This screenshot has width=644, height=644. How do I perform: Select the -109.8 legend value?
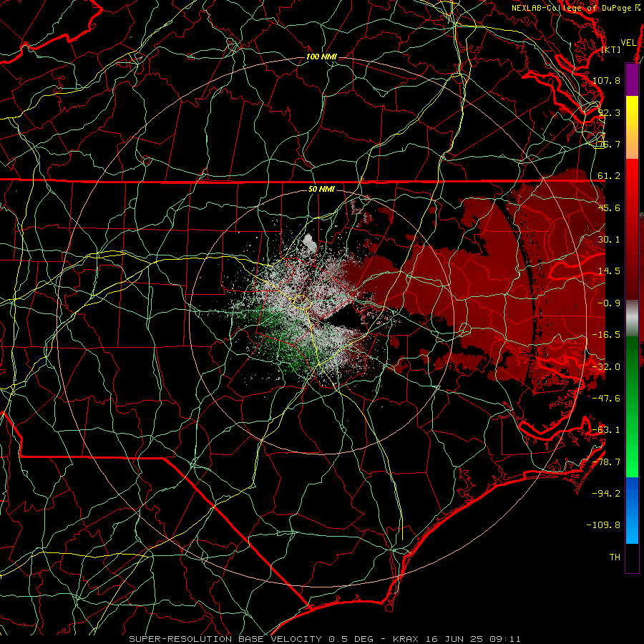[x=603, y=525]
